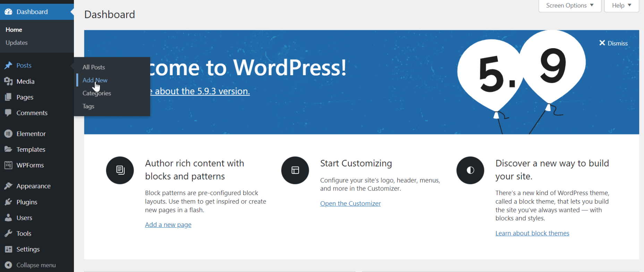Go to Home under Dashboard

(x=14, y=30)
